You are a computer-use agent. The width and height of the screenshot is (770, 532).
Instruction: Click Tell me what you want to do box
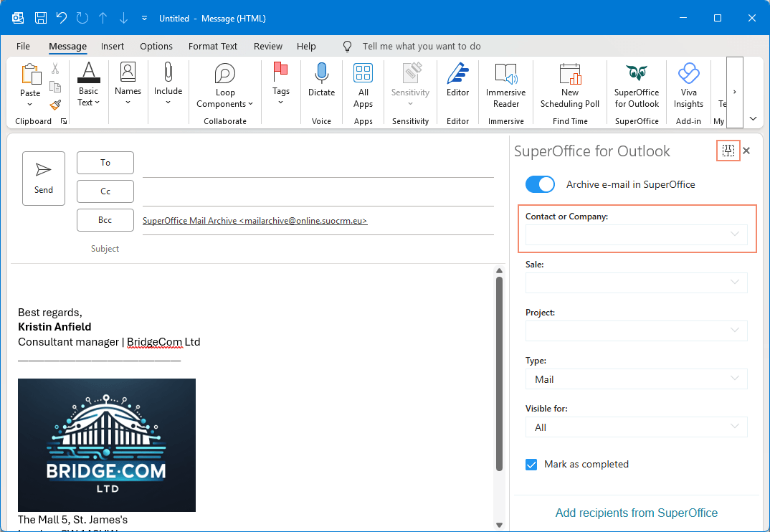pos(422,46)
